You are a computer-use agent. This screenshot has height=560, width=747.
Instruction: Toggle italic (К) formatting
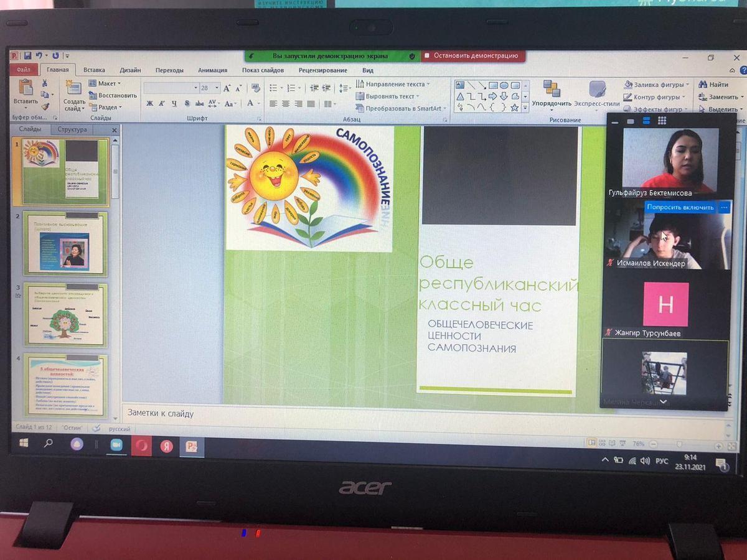click(162, 104)
